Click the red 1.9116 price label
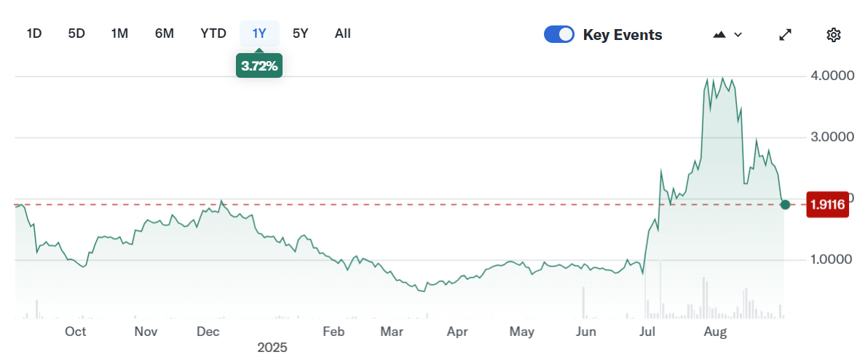Viewport: 868px width, 360px height. tap(828, 204)
